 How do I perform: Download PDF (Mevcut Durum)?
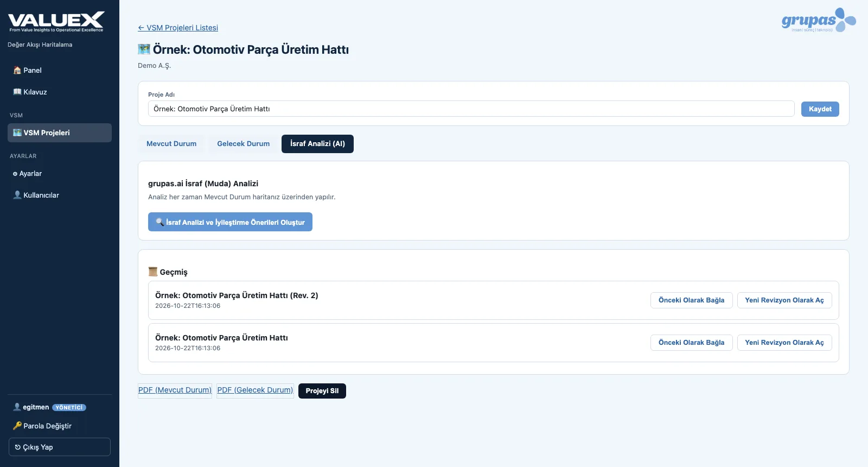175,390
